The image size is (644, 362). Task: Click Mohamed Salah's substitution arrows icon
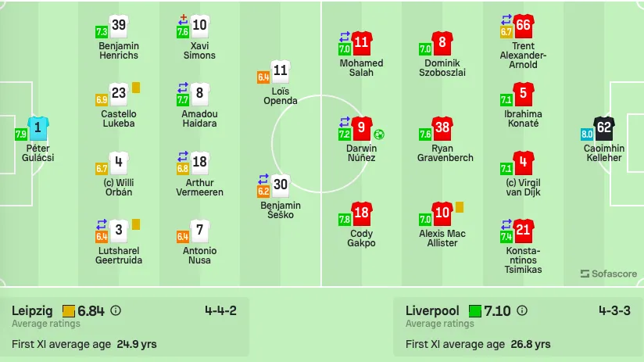click(x=344, y=37)
